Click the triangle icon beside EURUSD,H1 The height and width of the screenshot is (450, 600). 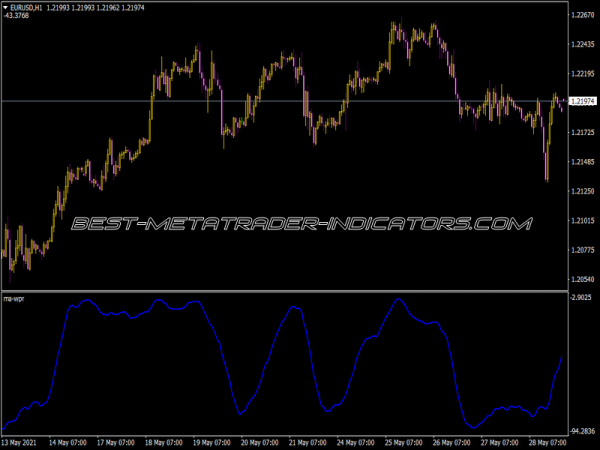(x=6, y=8)
